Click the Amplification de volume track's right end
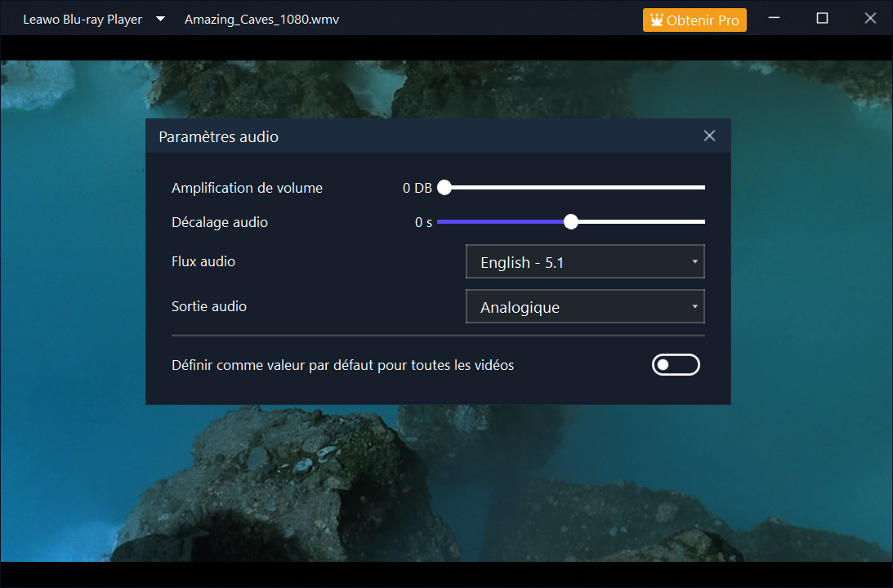Viewport: 893px width, 588px height. pyautogui.click(x=701, y=188)
